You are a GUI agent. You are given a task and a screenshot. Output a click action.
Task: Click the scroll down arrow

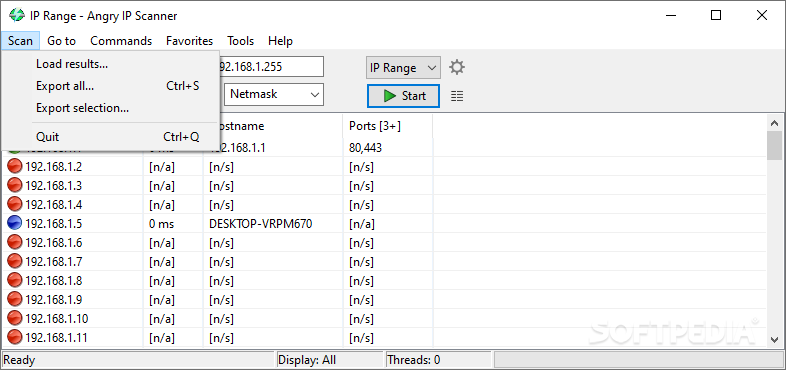point(774,339)
